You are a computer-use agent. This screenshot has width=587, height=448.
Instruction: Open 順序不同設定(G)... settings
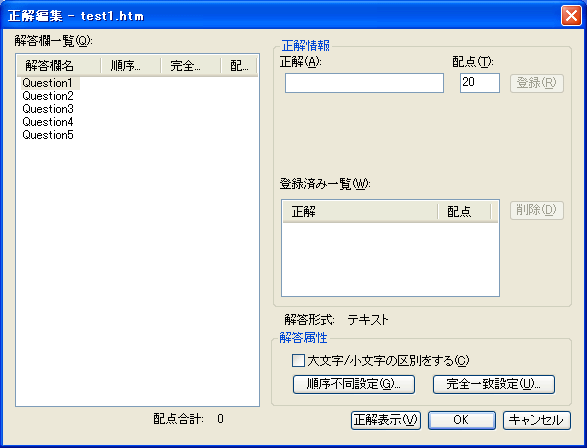pos(354,384)
